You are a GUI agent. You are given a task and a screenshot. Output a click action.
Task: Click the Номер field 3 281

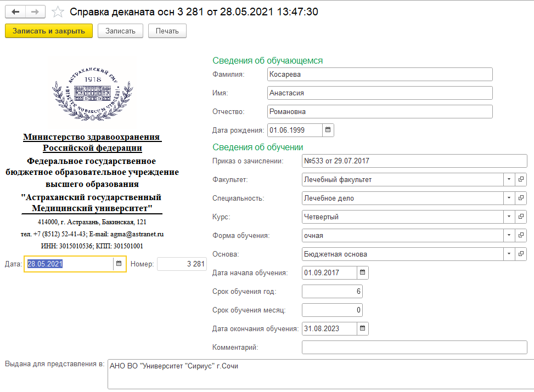pos(182,264)
